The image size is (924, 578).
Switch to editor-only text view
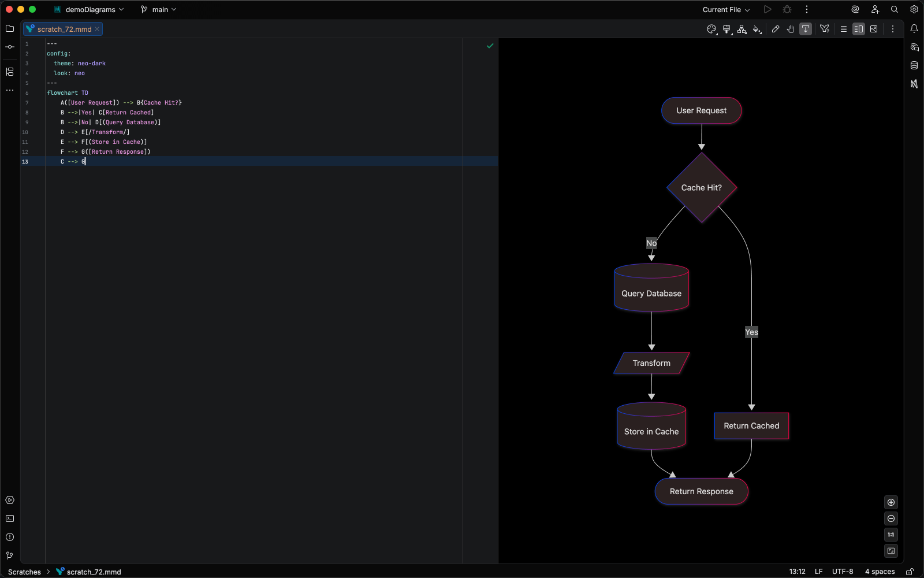click(844, 29)
